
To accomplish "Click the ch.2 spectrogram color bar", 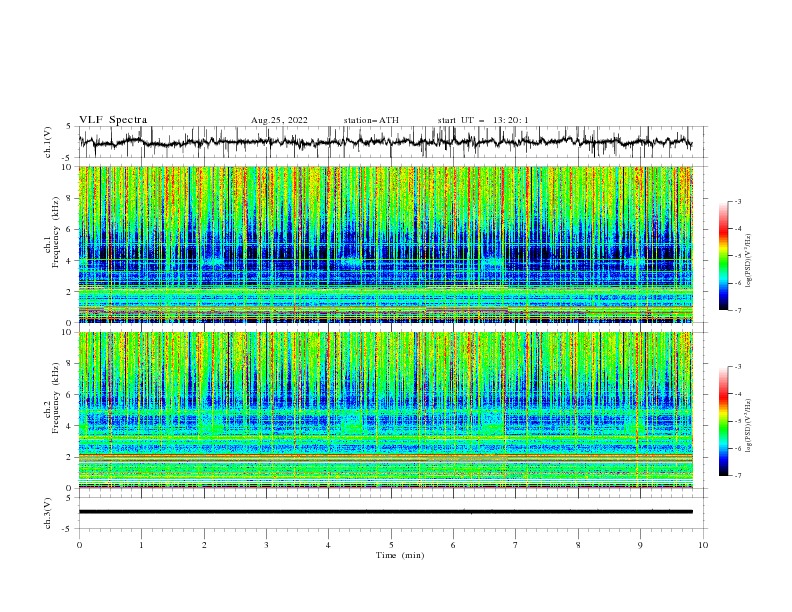I will pos(723,421).
